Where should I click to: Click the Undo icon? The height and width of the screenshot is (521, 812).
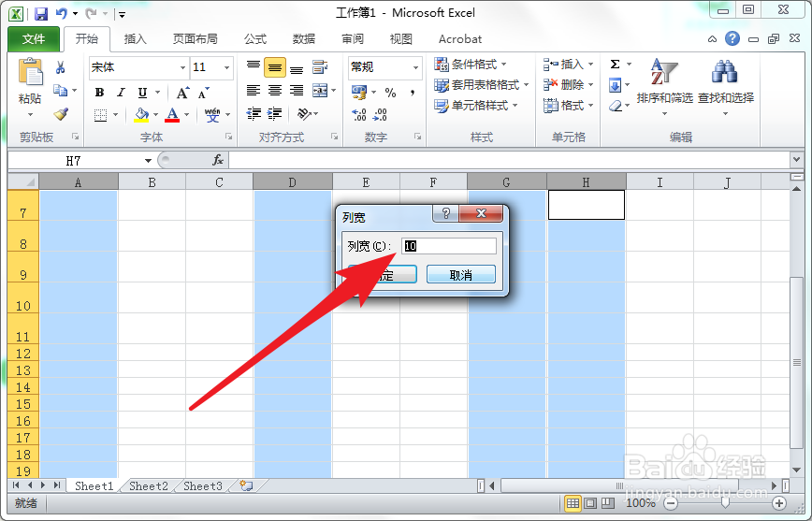coord(62,13)
